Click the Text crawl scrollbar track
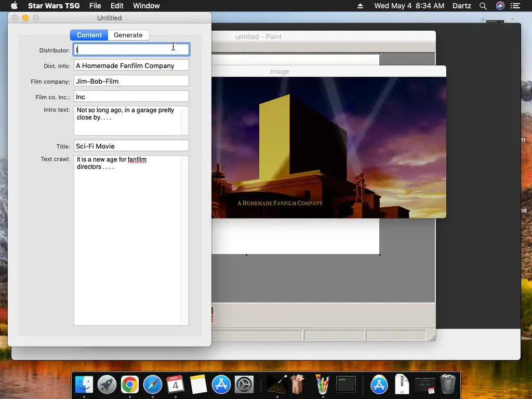Screen dimensions: 532x399 point(185,241)
